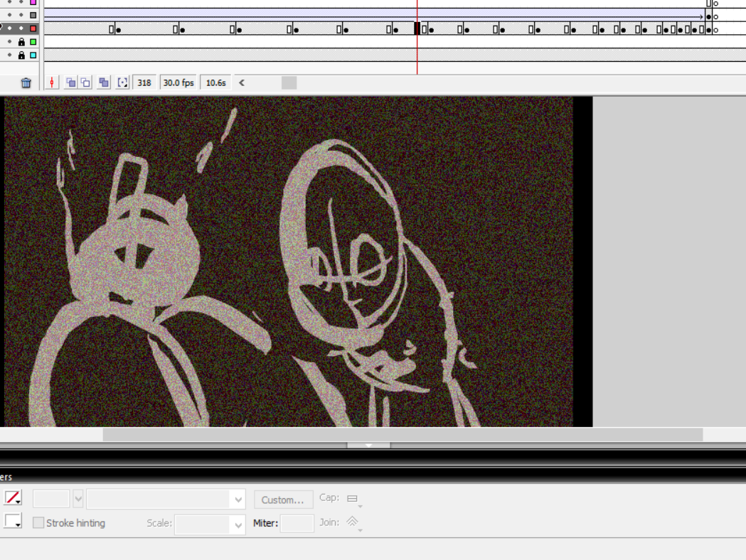The height and width of the screenshot is (560, 746).
Task: Enable the Stroke hinting checkbox
Action: (38, 523)
